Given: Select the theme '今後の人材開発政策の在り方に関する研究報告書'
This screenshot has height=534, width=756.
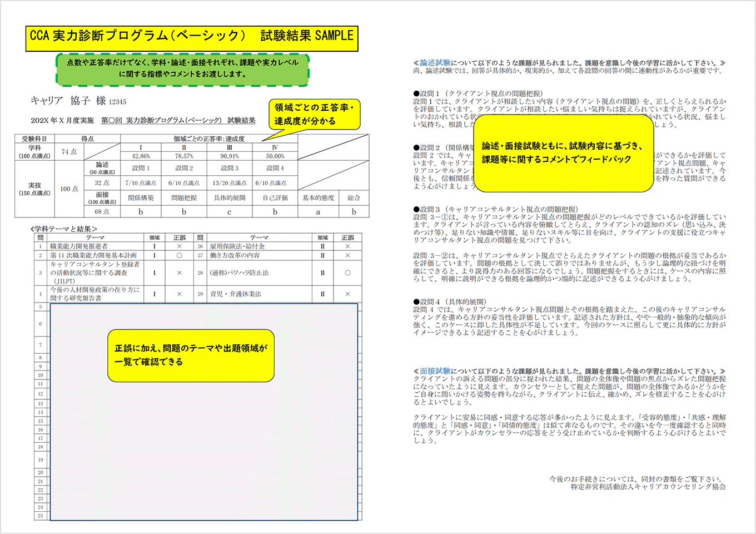Looking at the screenshot, I should click(x=95, y=294).
